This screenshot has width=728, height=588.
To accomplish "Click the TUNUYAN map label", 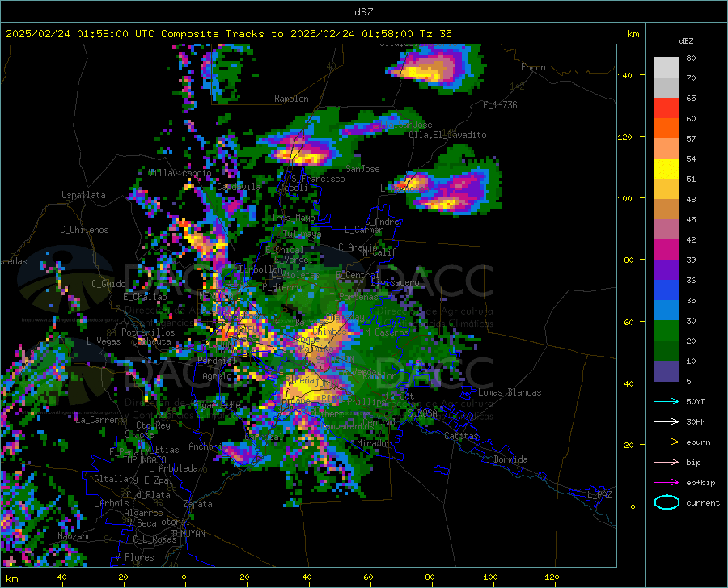I will tap(188, 534).
